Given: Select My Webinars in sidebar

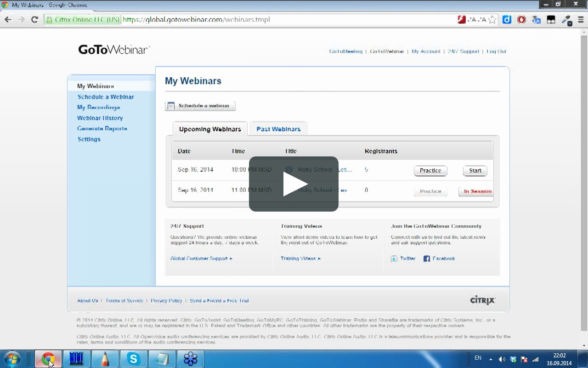Looking at the screenshot, I should (x=96, y=86).
